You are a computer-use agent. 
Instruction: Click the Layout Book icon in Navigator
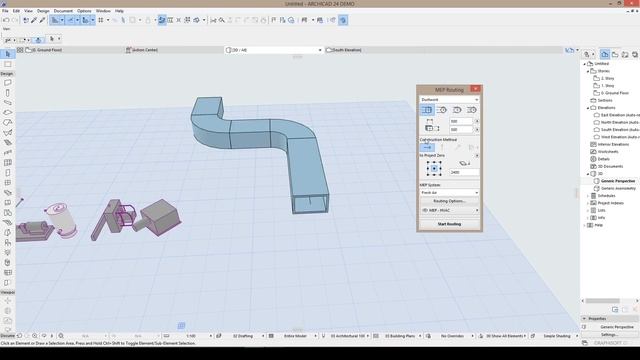[625, 54]
